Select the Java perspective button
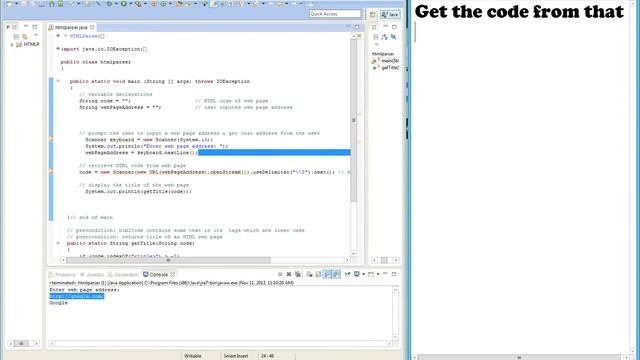 click(390, 14)
